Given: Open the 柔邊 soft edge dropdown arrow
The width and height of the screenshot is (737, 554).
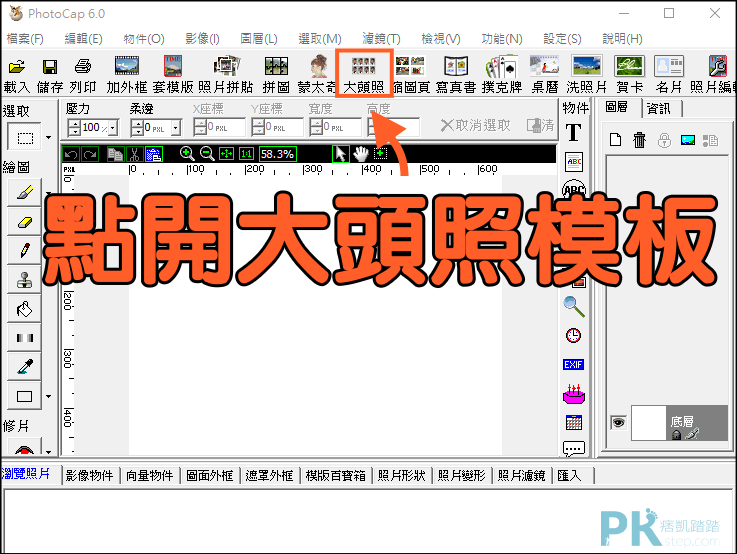Looking at the screenshot, I should 176,128.
